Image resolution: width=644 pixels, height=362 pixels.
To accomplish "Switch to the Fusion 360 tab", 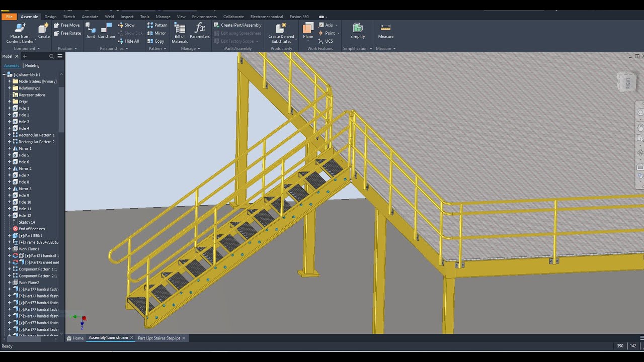I will (299, 17).
